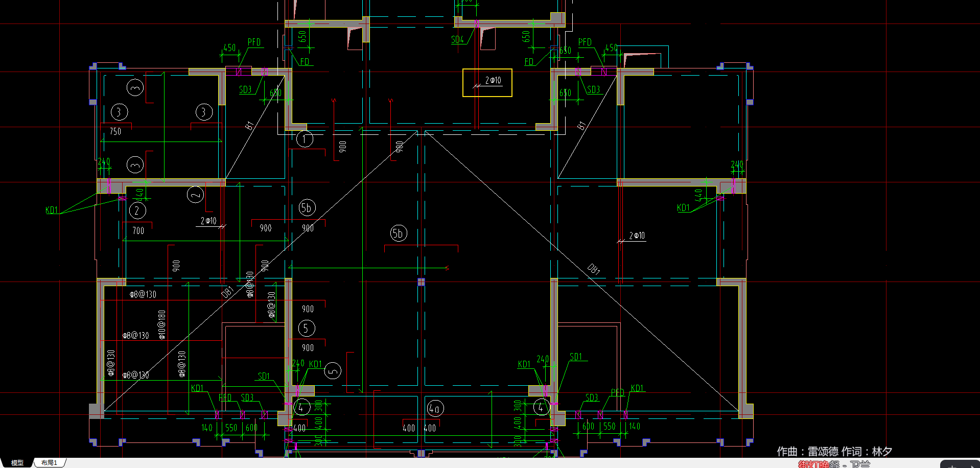Select the circled 1 slab tag
The width and height of the screenshot is (980, 468).
(x=305, y=138)
